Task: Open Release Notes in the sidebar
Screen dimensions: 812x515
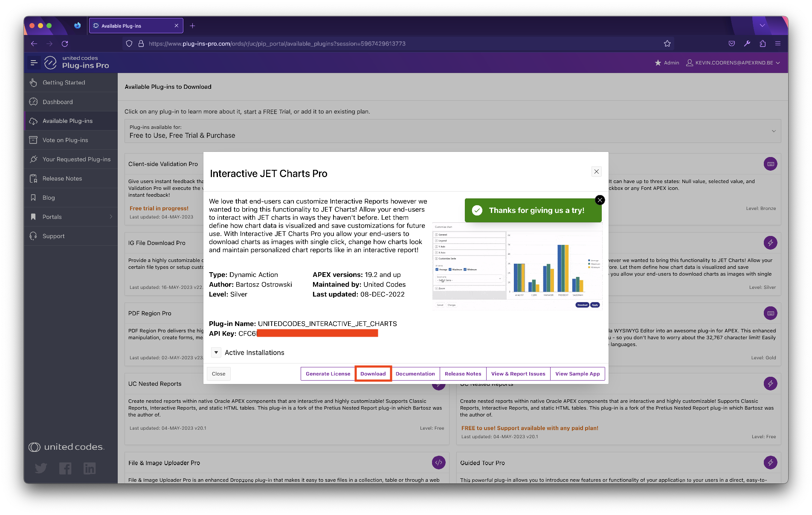Action: (71, 178)
